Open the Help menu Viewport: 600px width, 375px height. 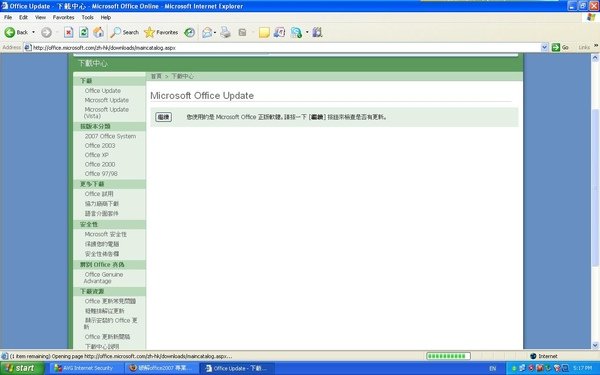click(106, 17)
